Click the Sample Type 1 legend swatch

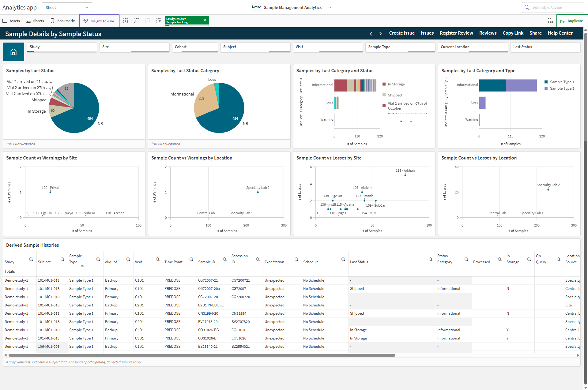point(546,82)
